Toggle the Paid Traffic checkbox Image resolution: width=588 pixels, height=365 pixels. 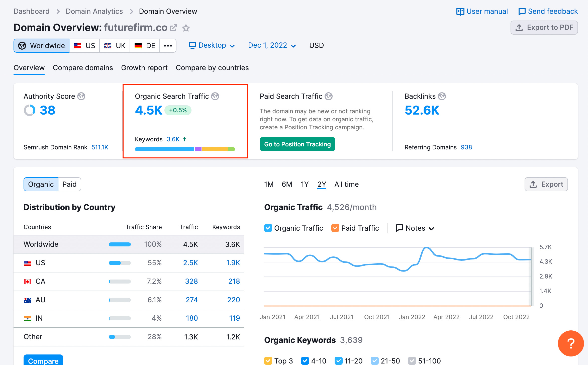click(x=335, y=228)
